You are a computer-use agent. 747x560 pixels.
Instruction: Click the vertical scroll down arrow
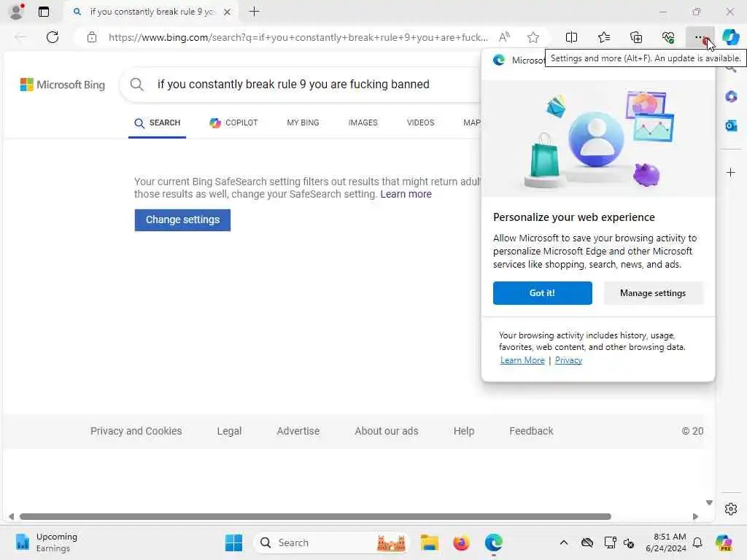709,503
